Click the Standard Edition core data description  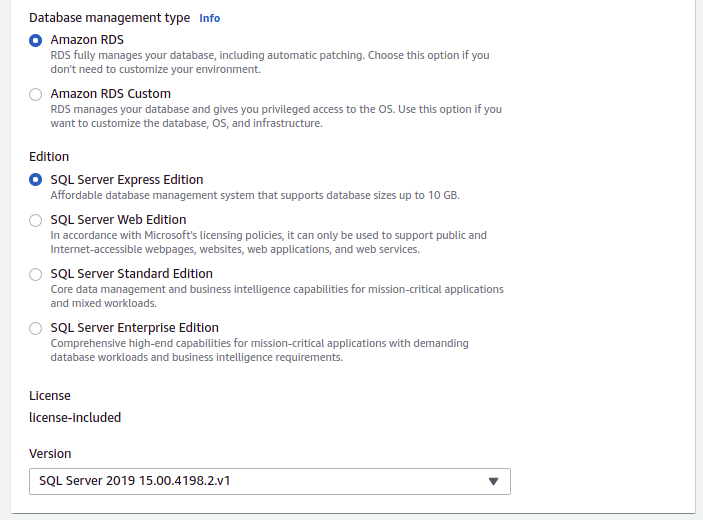click(x=277, y=296)
